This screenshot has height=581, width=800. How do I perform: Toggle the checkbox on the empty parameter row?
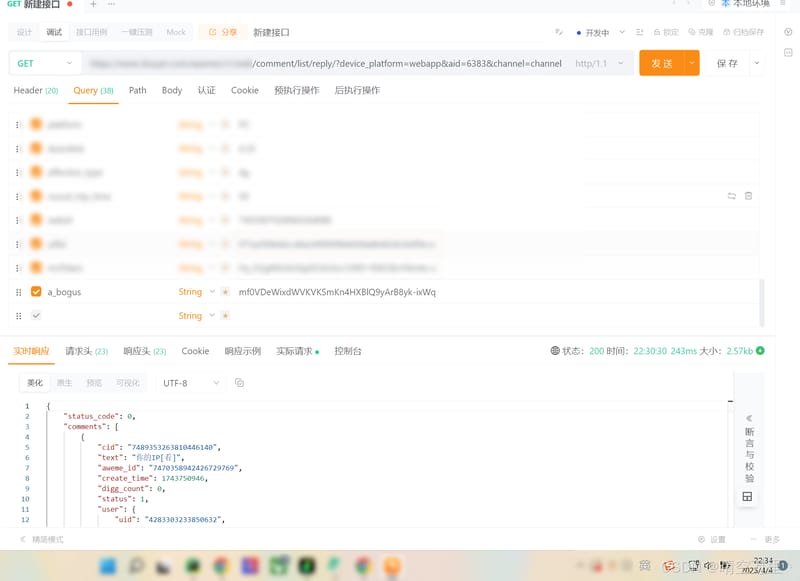(36, 316)
